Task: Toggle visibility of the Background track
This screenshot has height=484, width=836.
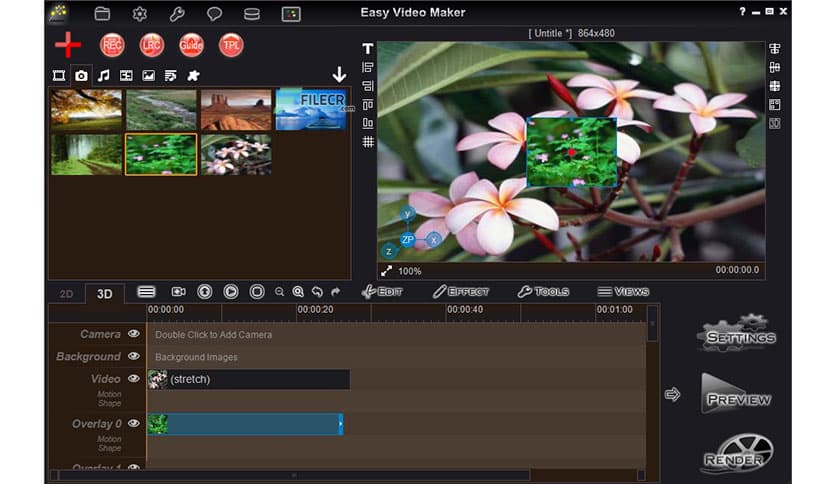Action: pyautogui.click(x=134, y=356)
